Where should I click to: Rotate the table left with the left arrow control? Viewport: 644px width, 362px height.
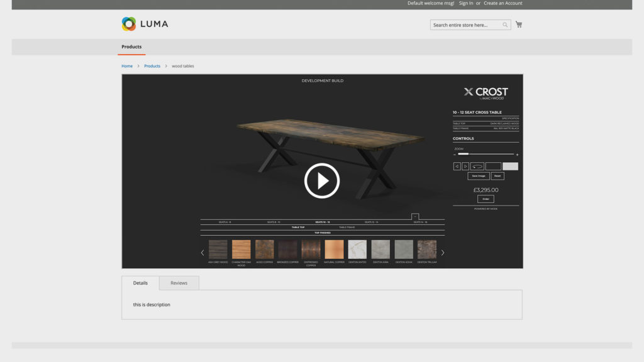[457, 167]
